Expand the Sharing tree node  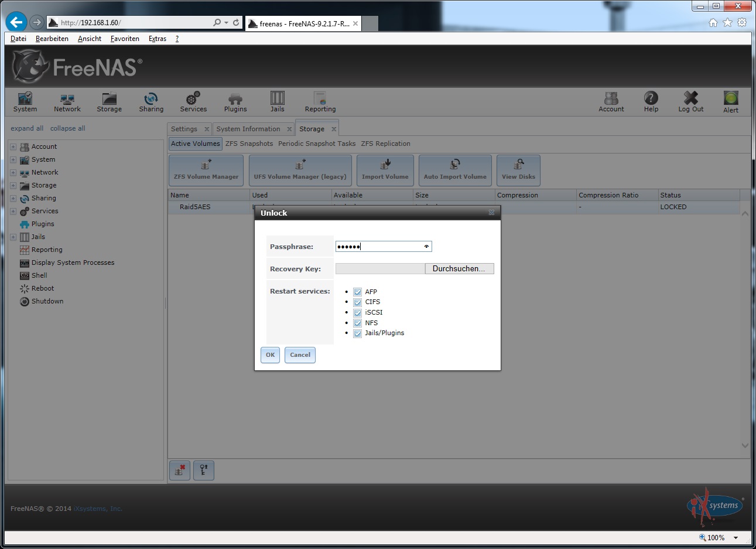(x=13, y=198)
